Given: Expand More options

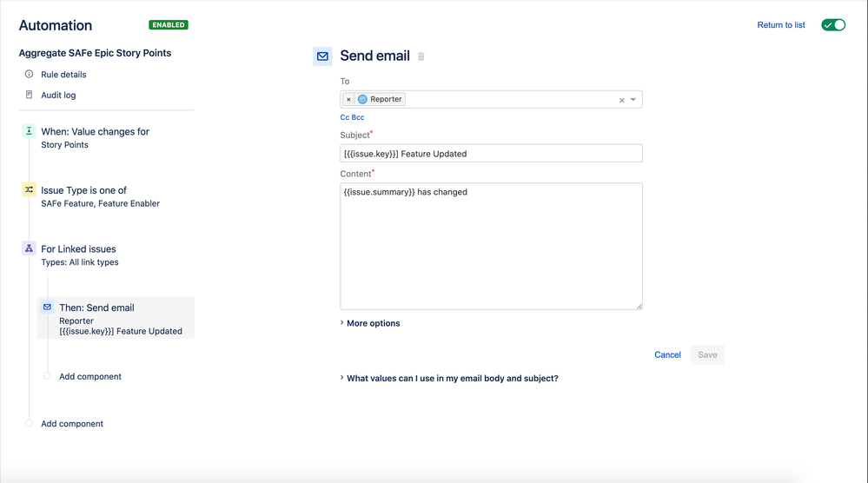Looking at the screenshot, I should coord(370,323).
